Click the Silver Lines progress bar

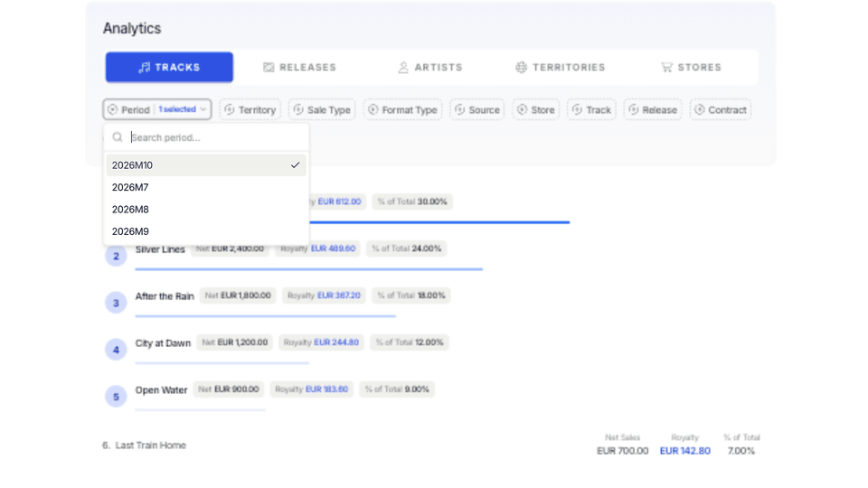[x=309, y=269]
